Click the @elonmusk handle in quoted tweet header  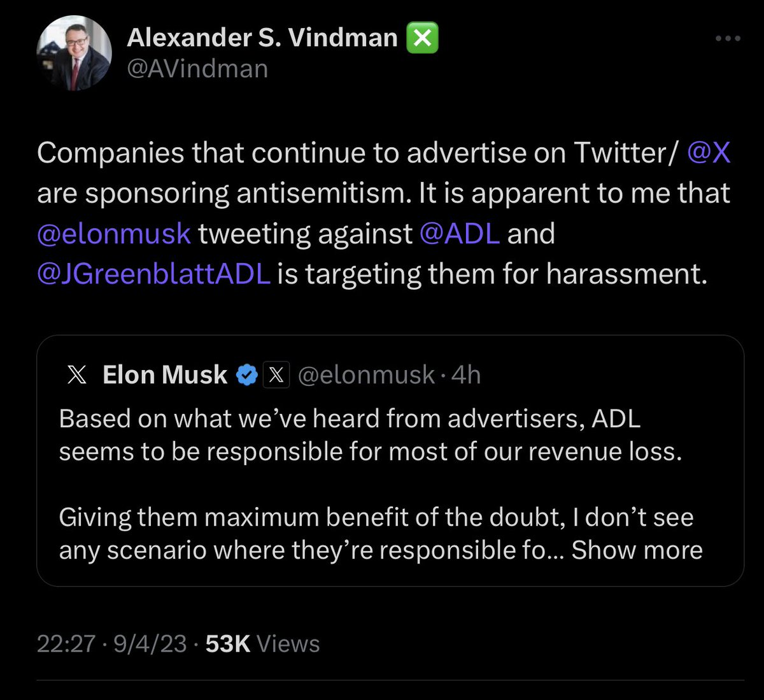(366, 375)
